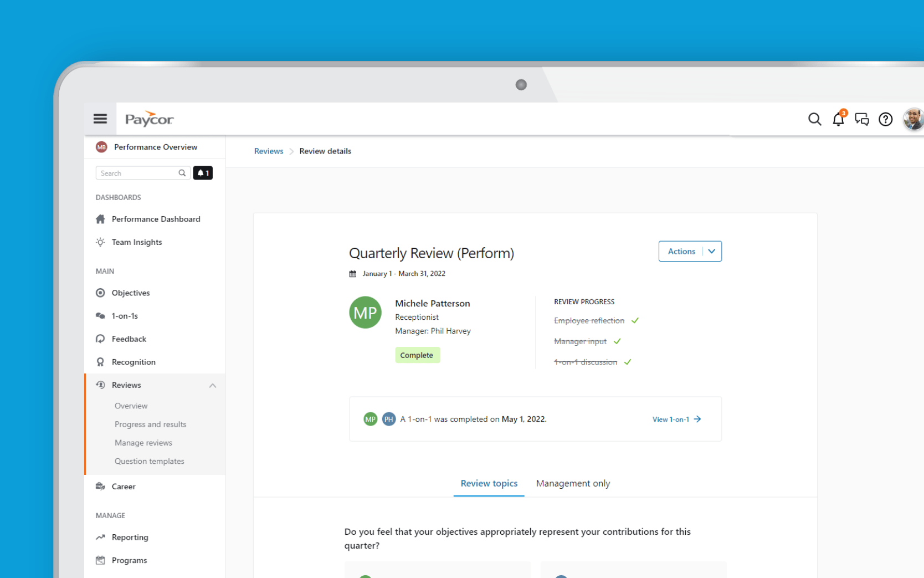
Task: Open Recognition in sidebar
Action: coord(134,362)
